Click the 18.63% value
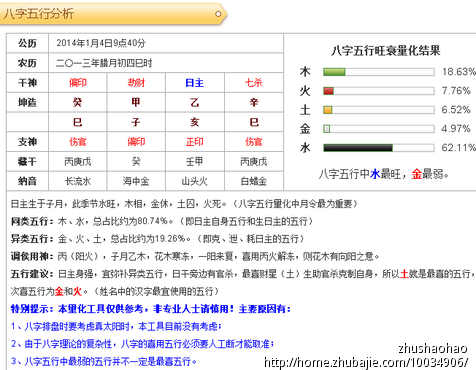Screen dimensions: 476x370 pos(459,72)
